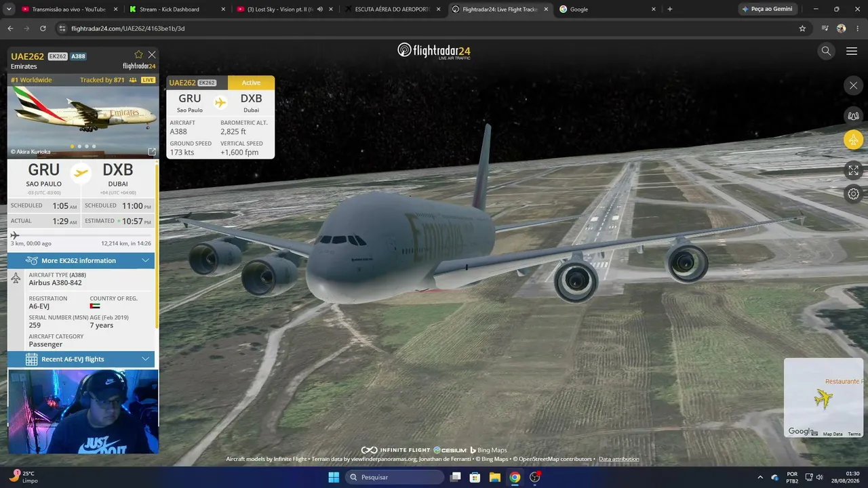The height and width of the screenshot is (488, 868).
Task: Open 3D view settings gear
Action: [853, 195]
